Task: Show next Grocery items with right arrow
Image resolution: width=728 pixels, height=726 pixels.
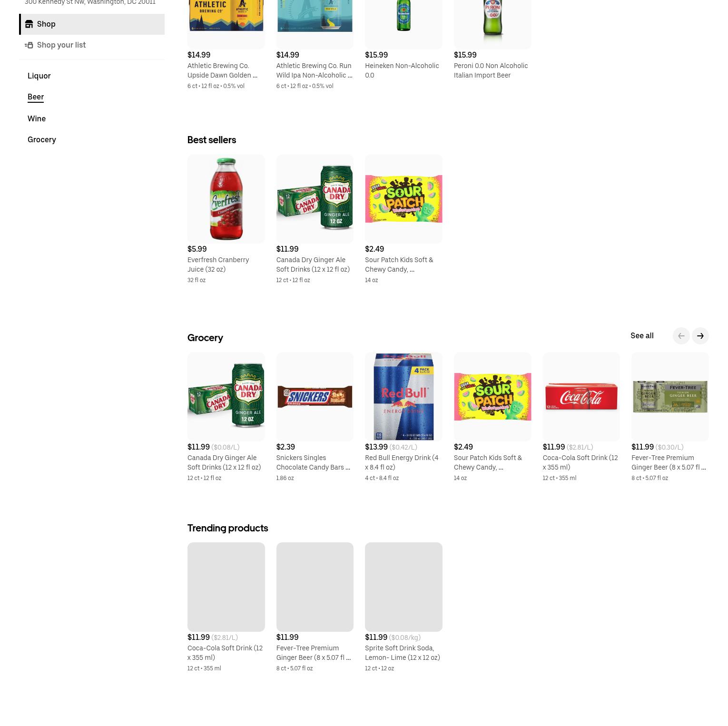Action: pyautogui.click(x=700, y=336)
